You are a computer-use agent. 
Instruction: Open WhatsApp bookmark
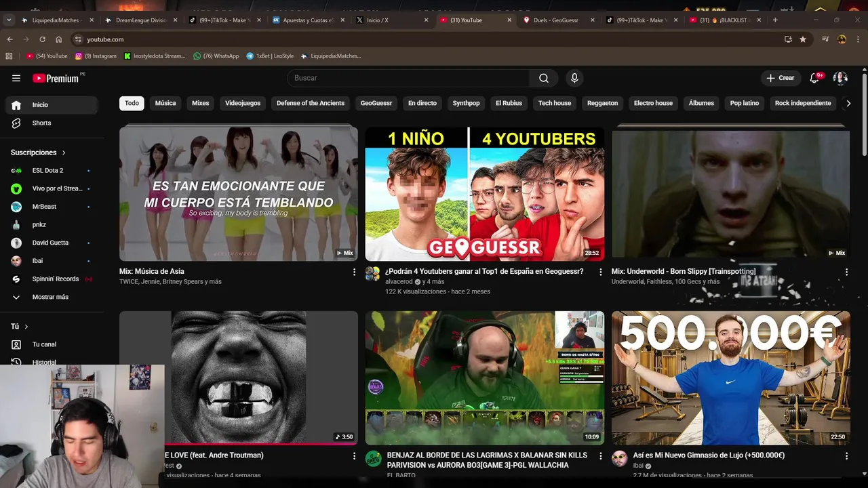pos(216,56)
